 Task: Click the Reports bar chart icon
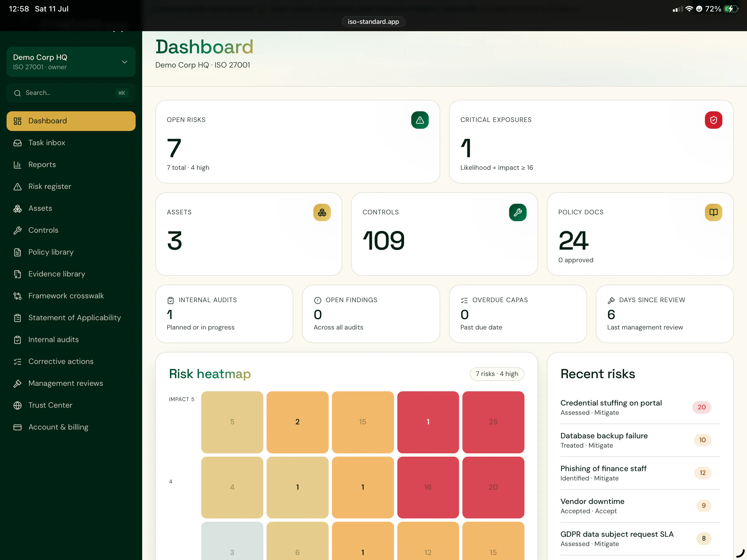(17, 165)
